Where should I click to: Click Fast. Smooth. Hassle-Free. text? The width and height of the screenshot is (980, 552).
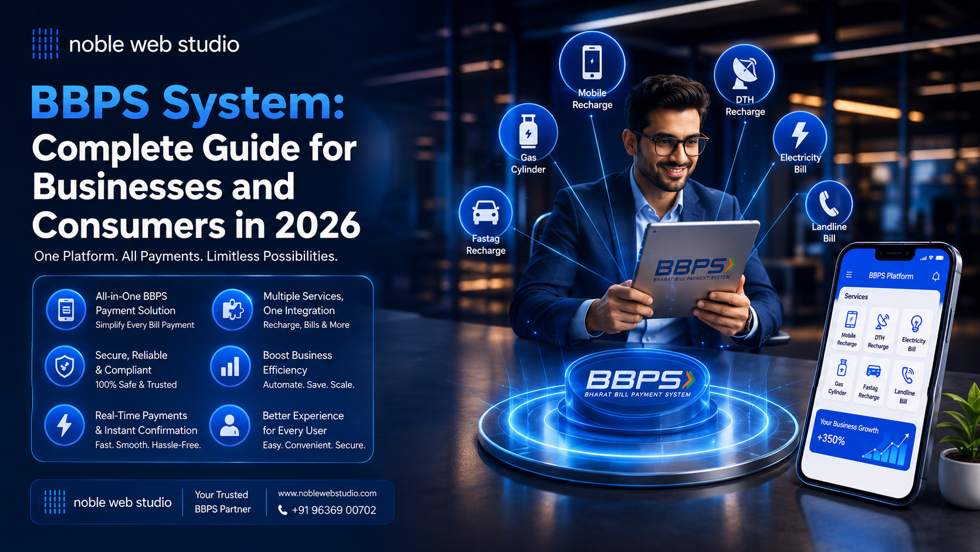148,445
